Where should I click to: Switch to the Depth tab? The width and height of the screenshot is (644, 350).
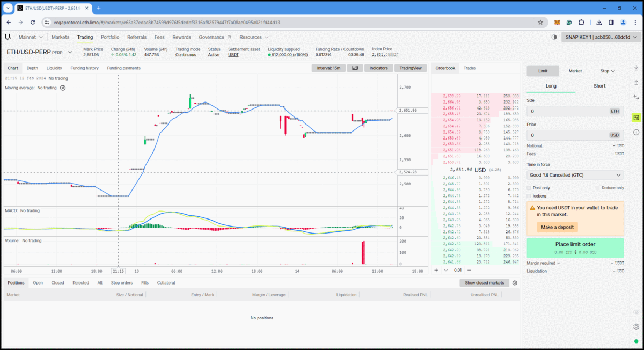[32, 68]
